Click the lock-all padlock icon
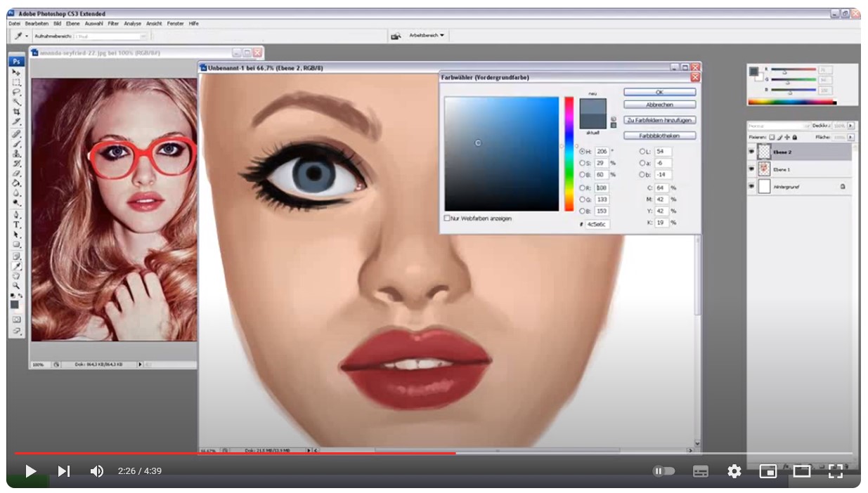868x493 pixels. coord(794,137)
